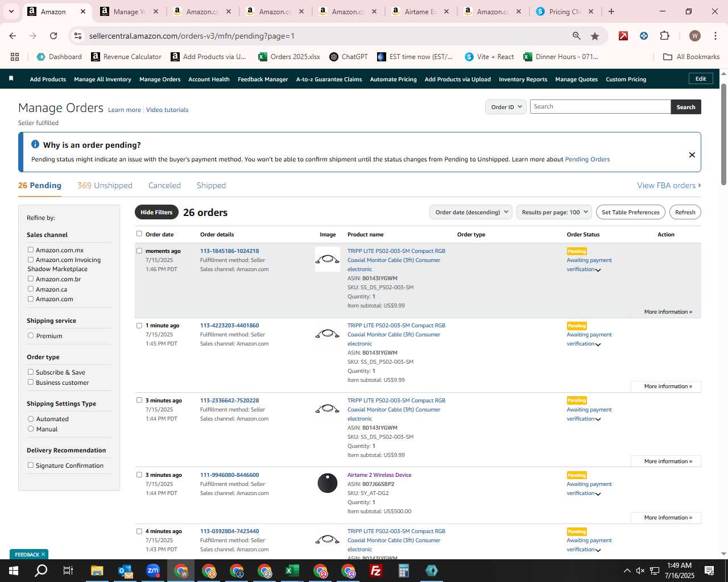
Task: Open Account Health from navigation bar
Action: tap(209, 79)
